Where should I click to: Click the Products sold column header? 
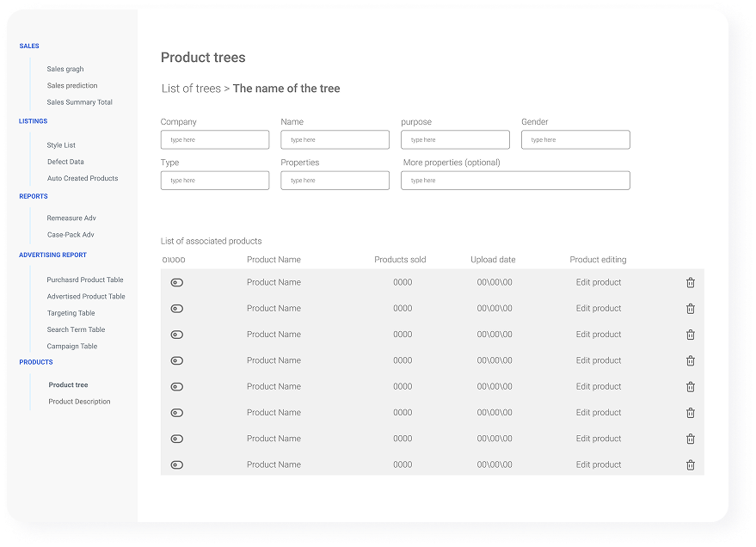pos(400,260)
